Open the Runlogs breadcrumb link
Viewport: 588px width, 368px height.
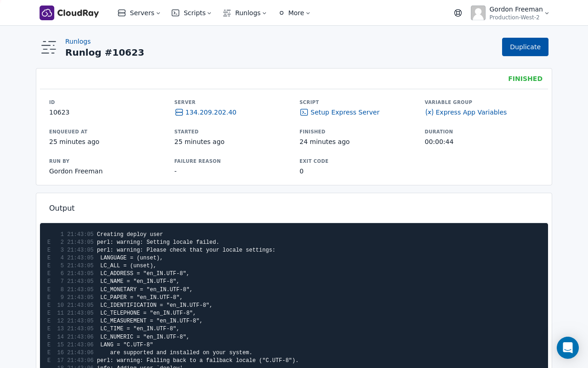point(78,41)
